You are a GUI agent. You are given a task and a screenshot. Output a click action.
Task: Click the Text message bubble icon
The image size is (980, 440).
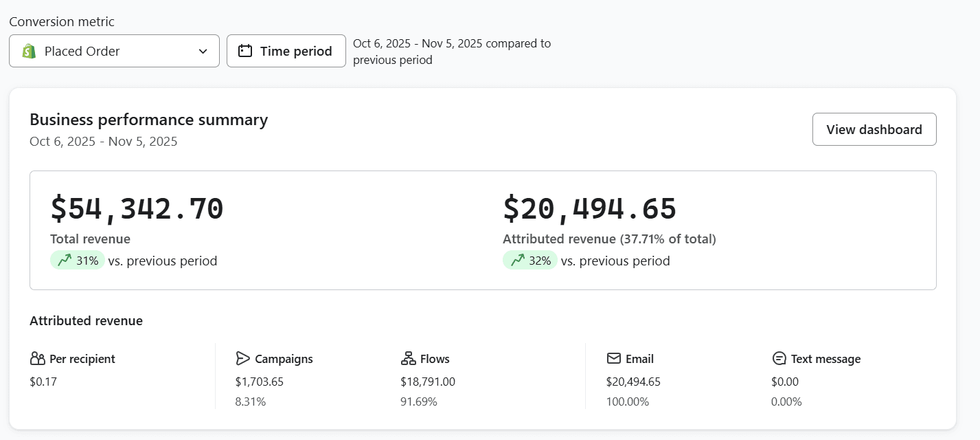pyautogui.click(x=779, y=359)
